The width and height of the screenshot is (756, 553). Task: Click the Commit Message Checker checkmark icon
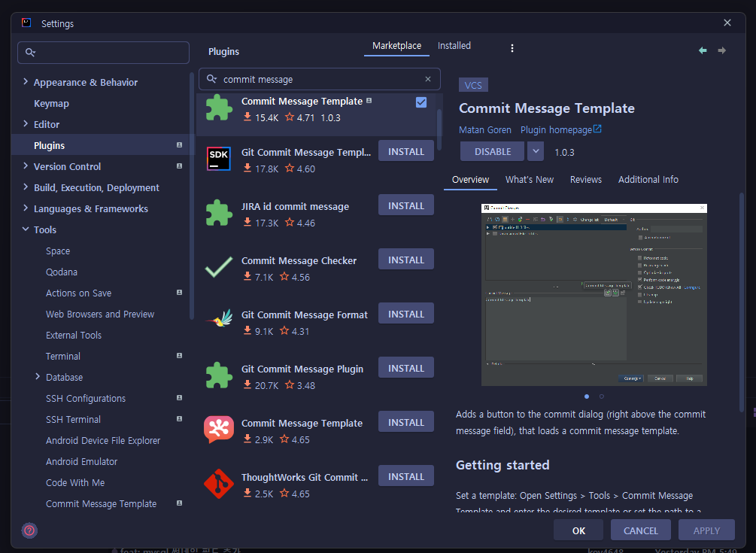[219, 267]
